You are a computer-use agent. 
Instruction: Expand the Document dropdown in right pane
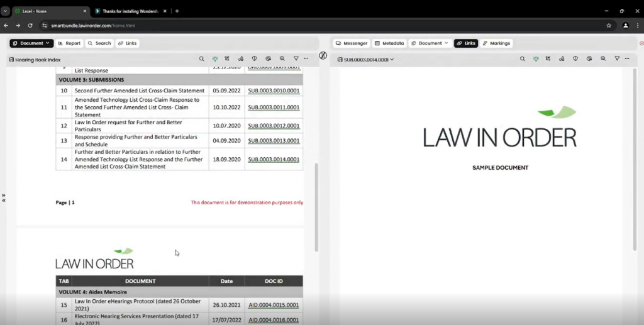[430, 43]
